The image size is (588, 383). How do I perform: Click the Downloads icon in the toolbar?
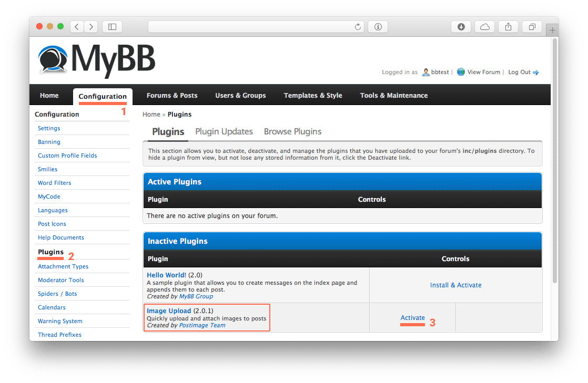pyautogui.click(x=461, y=26)
